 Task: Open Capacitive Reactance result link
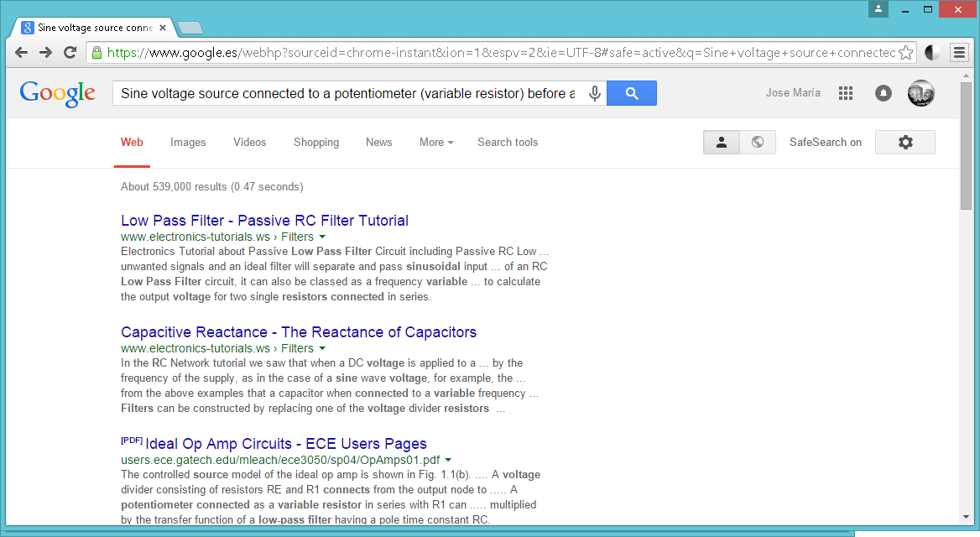[x=299, y=332]
